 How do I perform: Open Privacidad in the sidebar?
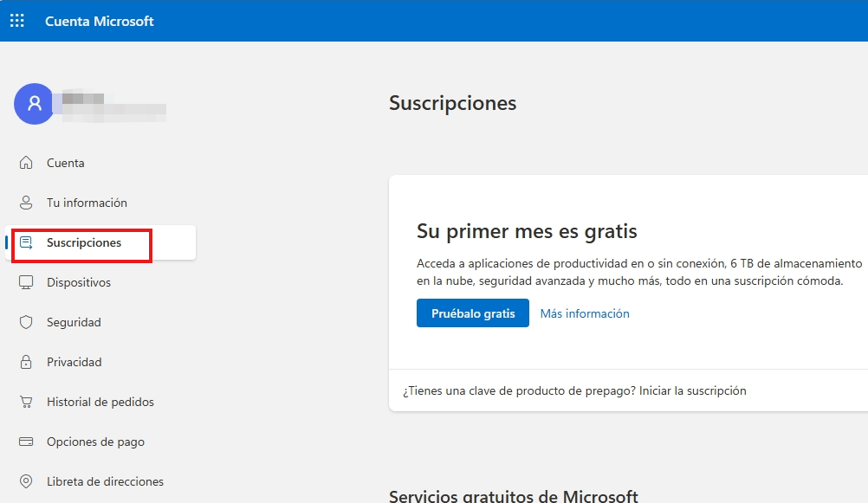pyautogui.click(x=74, y=362)
